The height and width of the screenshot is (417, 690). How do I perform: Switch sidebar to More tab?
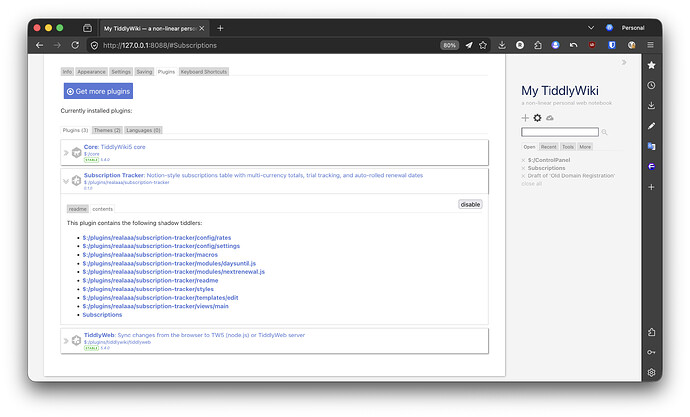[585, 147]
